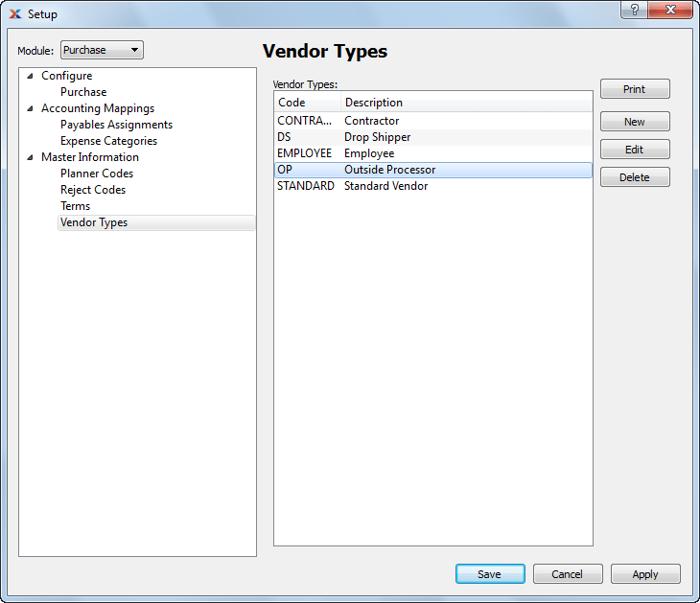Close the Setup window

670,10
